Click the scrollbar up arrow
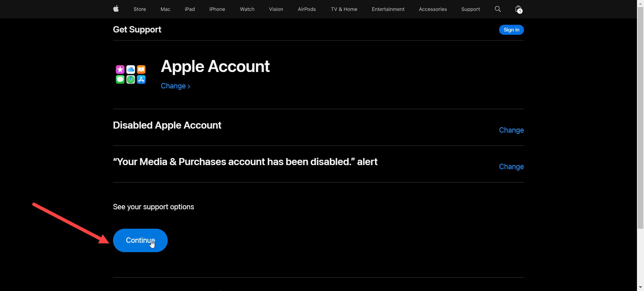644x291 pixels. (640, 3)
